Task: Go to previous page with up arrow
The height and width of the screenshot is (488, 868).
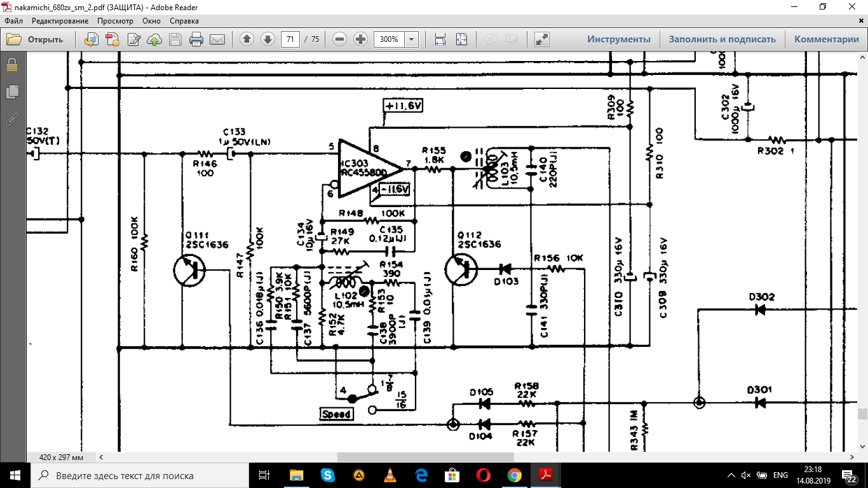Action: click(x=247, y=39)
